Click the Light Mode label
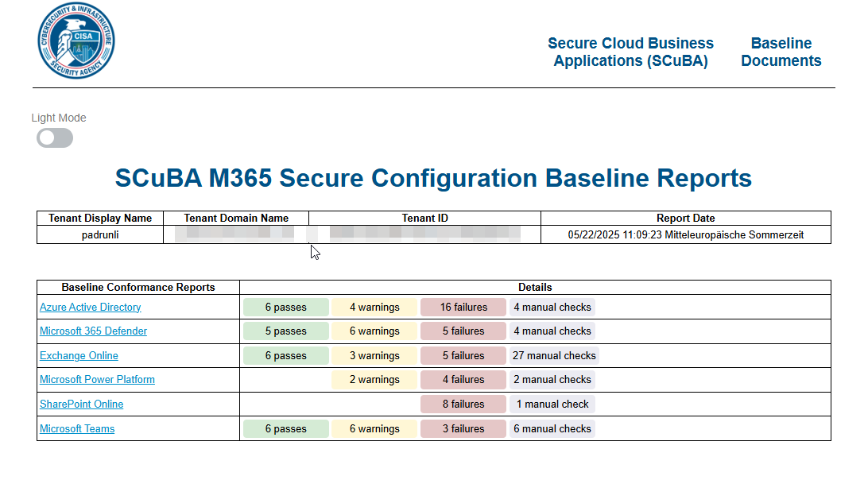The image size is (868, 480). point(59,118)
